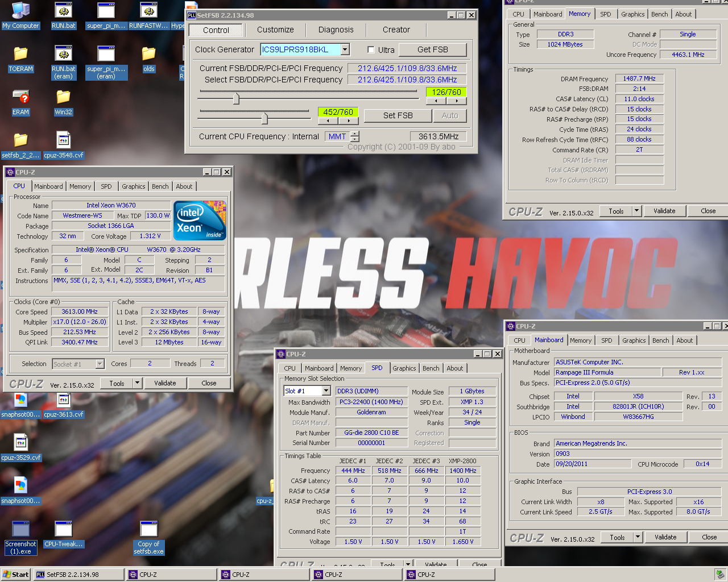Select the RUN.bat (eram) desktop icon

coord(63,62)
